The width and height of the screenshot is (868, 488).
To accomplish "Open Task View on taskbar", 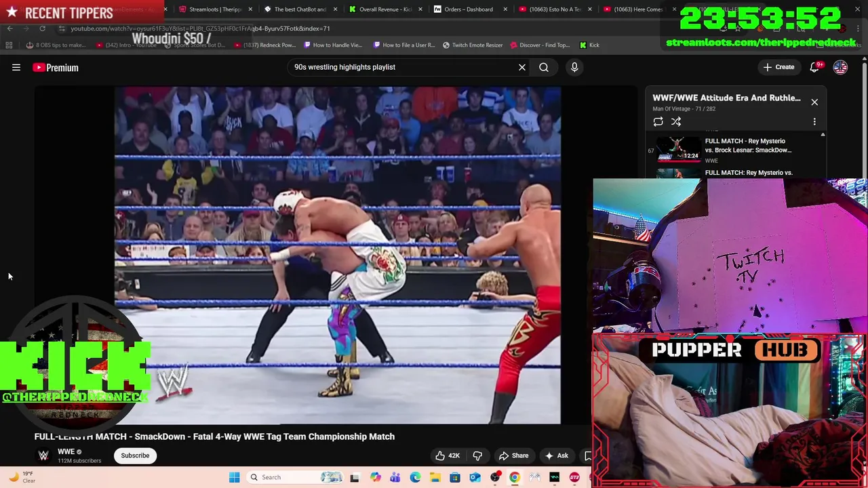I will (354, 477).
